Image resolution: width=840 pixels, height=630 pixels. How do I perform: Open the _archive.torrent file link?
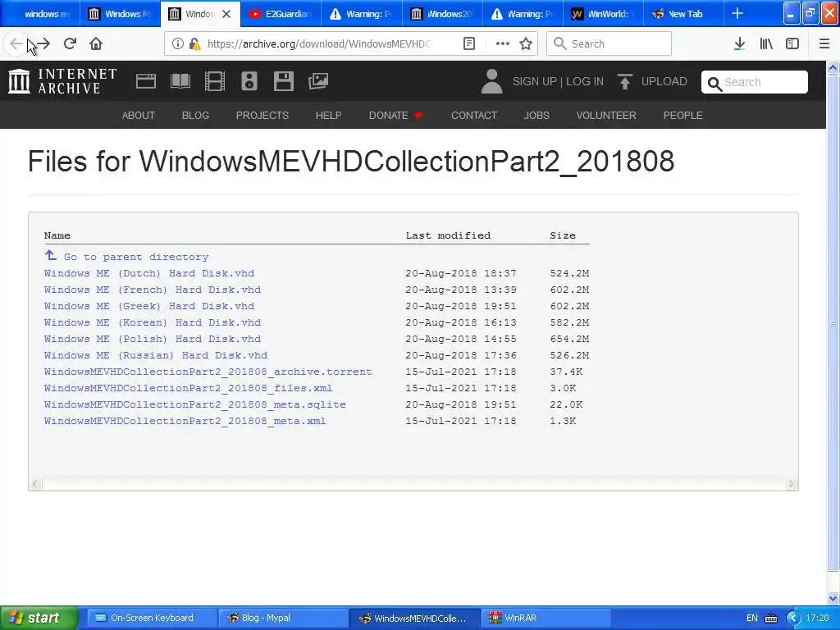[x=208, y=372]
